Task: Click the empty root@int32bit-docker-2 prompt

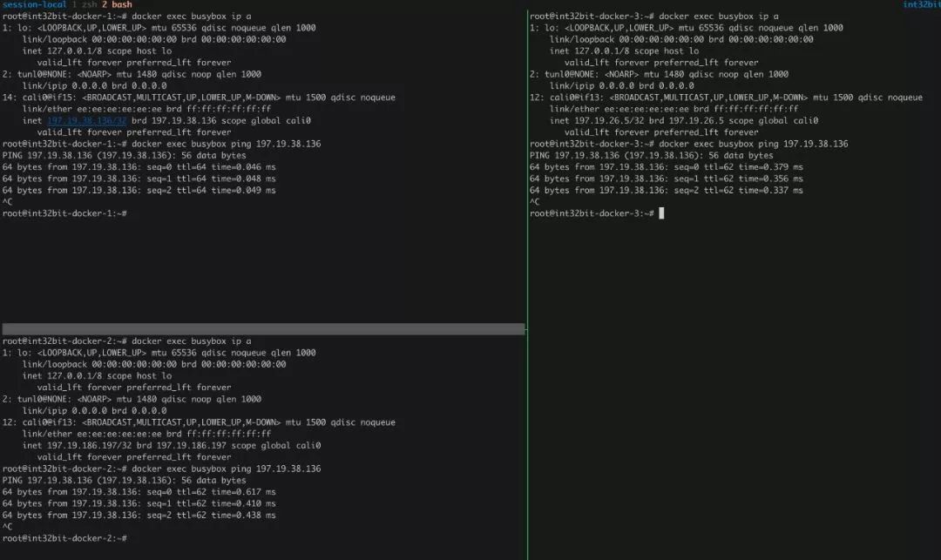Action: [64, 538]
